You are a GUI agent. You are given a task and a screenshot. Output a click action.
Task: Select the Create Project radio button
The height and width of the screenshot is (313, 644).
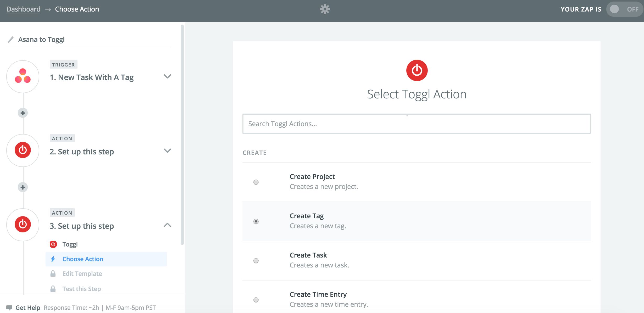[256, 182]
